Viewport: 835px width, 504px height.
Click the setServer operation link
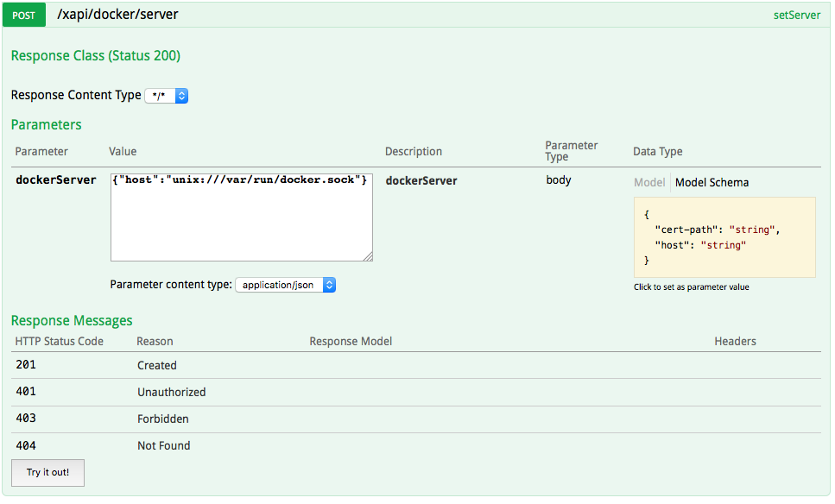tap(796, 16)
